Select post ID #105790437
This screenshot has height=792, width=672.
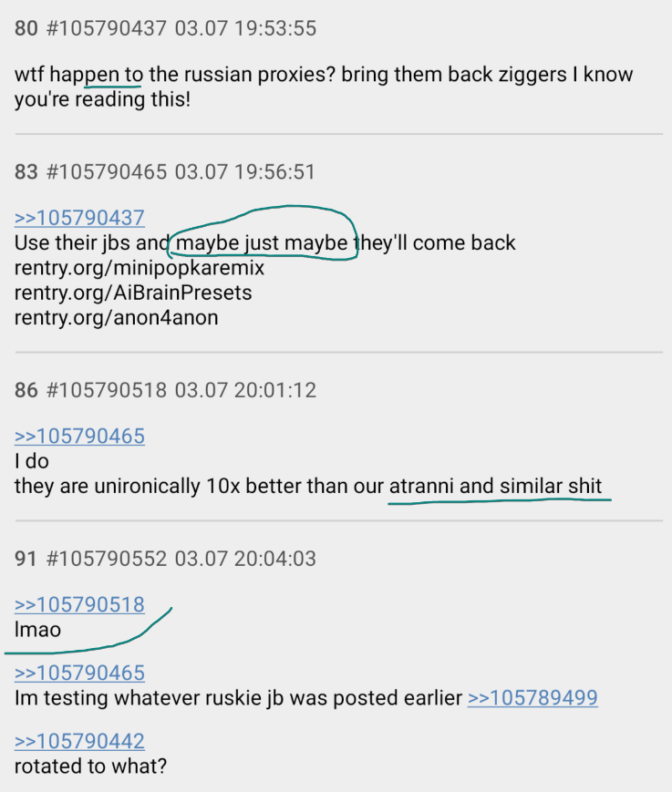click(106, 28)
